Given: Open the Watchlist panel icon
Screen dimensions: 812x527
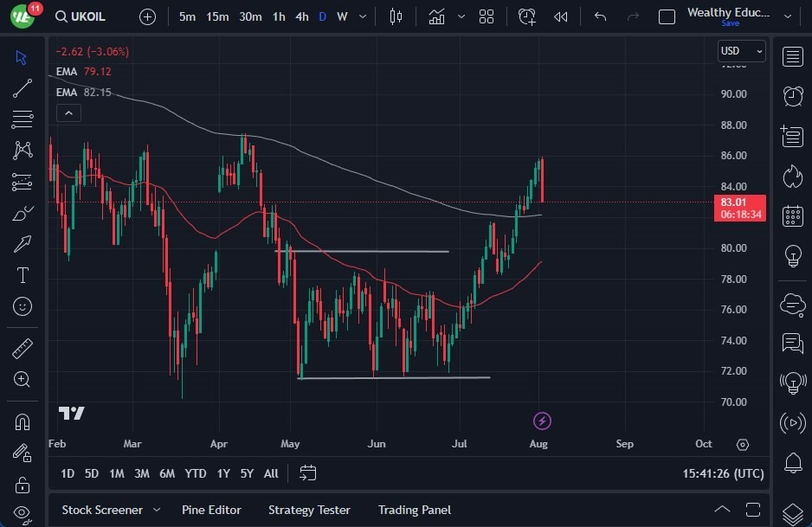Looking at the screenshot, I should point(792,57).
